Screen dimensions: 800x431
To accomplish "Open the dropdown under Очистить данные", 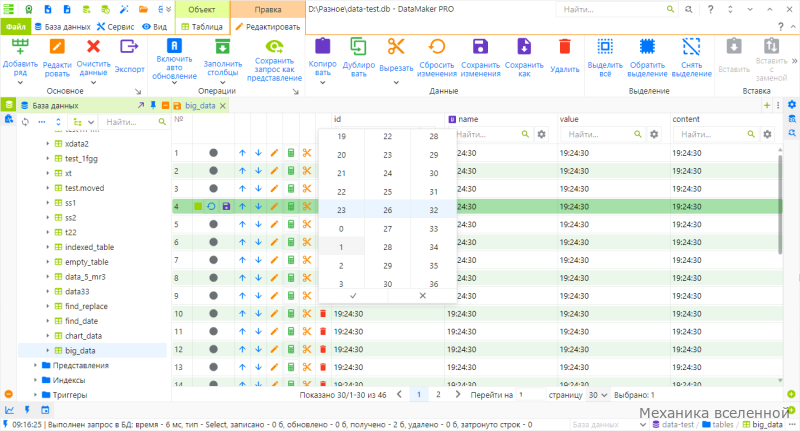I will click(93, 83).
